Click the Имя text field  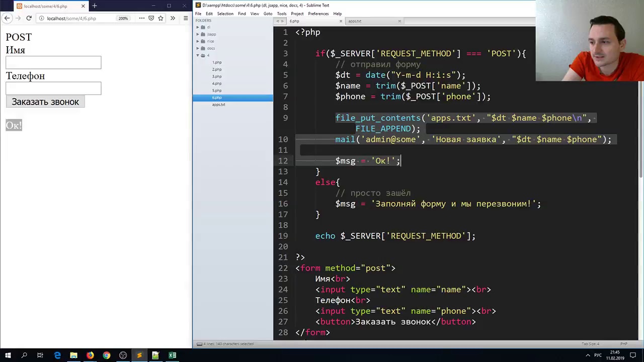coord(53,62)
